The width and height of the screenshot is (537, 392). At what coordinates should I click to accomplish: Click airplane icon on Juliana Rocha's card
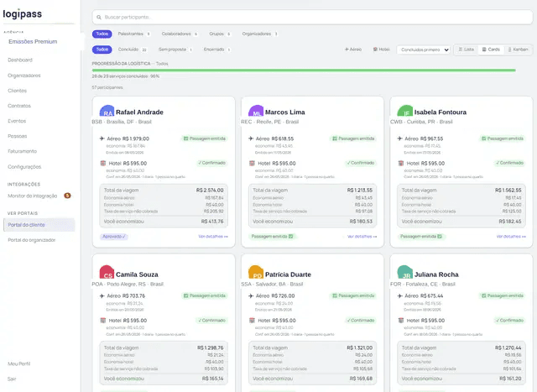tap(400, 295)
